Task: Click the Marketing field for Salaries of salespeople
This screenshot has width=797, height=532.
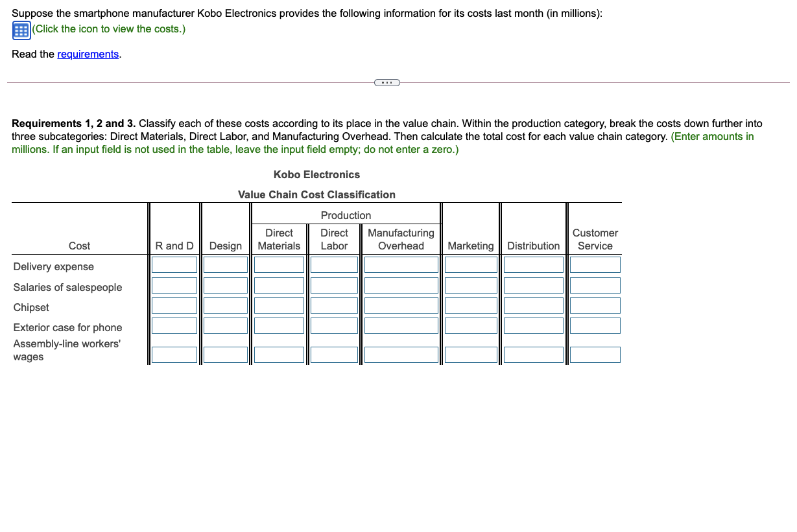Action: point(471,284)
